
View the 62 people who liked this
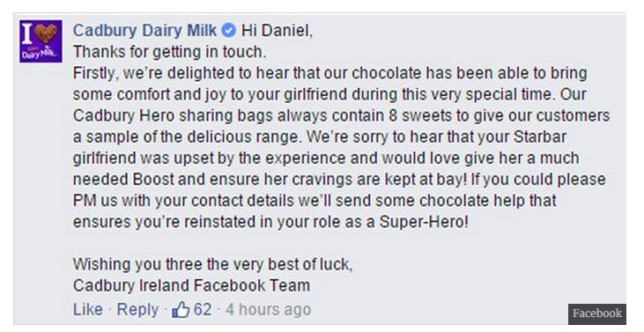203,309
